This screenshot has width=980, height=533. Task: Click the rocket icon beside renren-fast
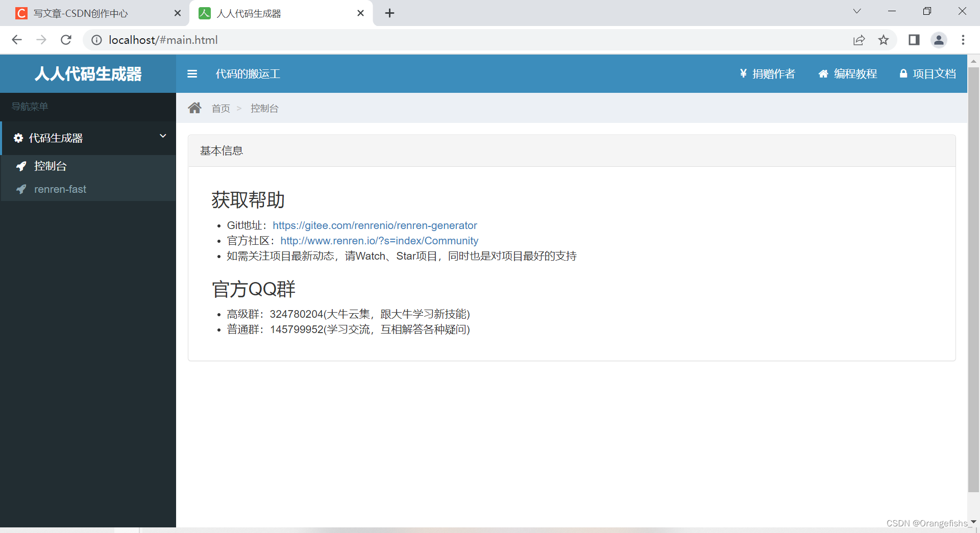21,189
